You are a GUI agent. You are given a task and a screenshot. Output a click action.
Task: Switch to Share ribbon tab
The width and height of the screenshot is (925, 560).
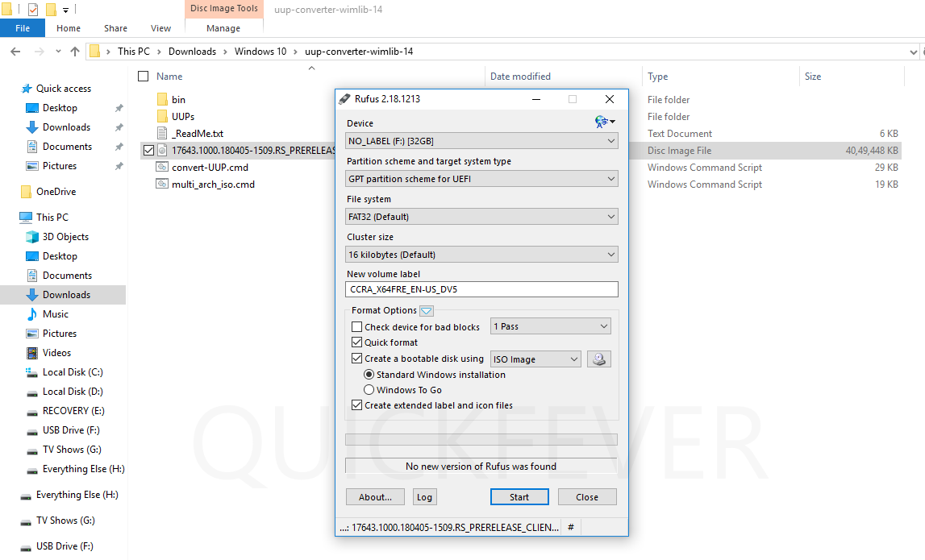pos(115,27)
